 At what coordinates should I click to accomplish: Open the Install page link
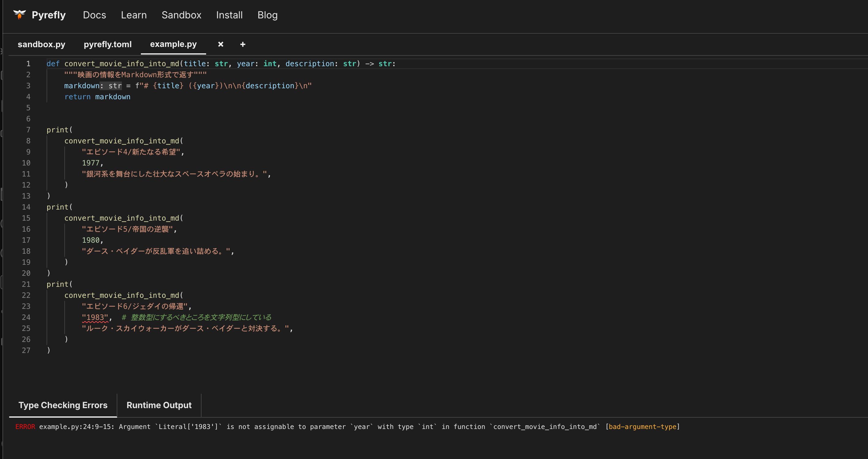click(x=229, y=15)
